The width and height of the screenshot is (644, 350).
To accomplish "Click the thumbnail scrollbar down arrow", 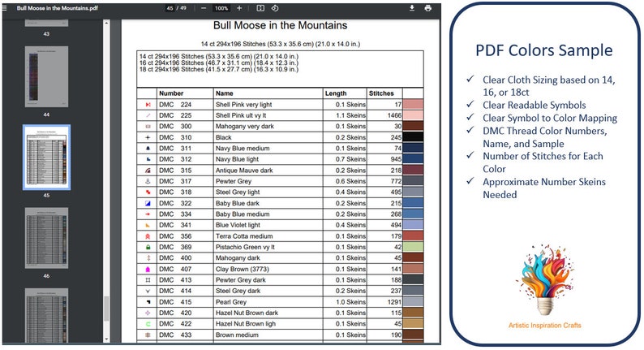I will pos(106,339).
